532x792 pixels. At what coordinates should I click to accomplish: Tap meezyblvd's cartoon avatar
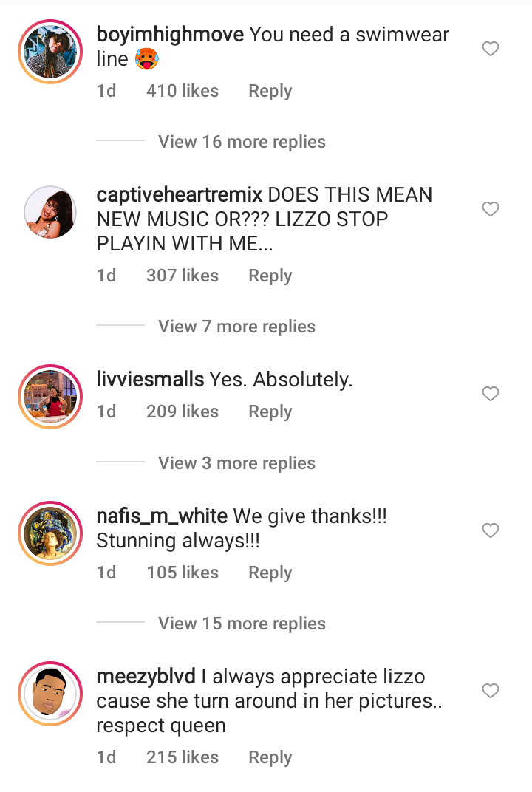click(50, 693)
